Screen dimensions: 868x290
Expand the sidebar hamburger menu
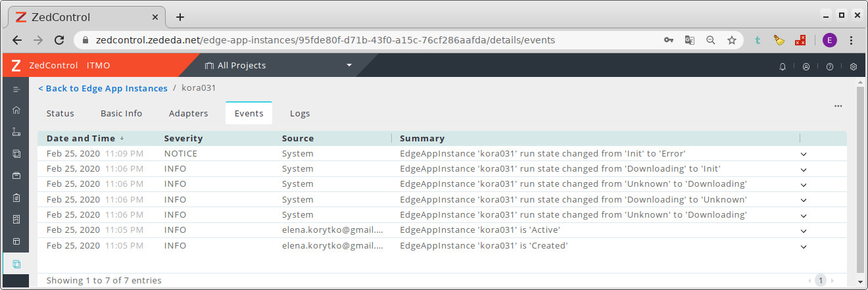coord(16,89)
